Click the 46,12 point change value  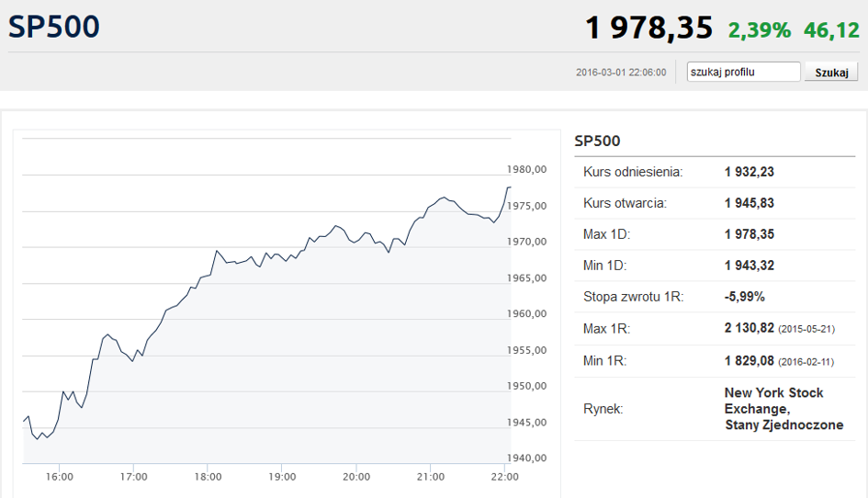[x=831, y=30]
